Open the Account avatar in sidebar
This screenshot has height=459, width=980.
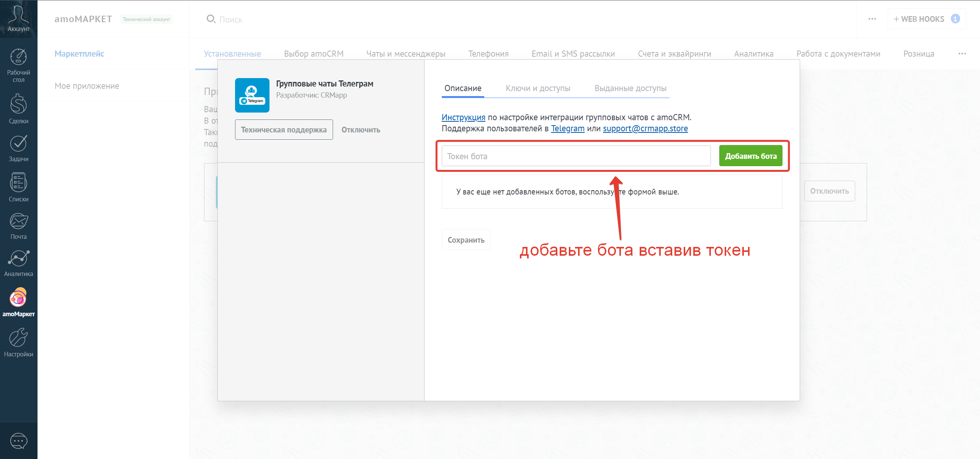point(18,18)
